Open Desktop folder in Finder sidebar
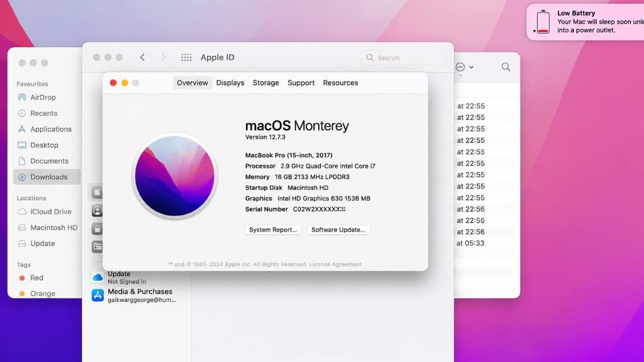This screenshot has height=362, width=644. [x=44, y=145]
